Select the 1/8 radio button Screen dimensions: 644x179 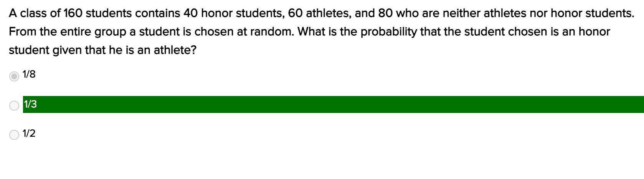14,76
